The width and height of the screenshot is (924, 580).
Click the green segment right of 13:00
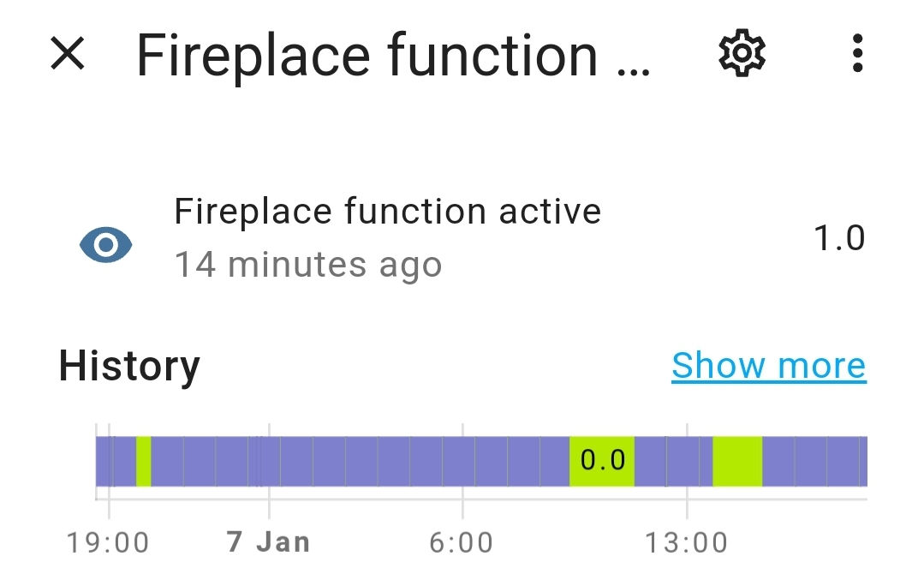(x=737, y=461)
